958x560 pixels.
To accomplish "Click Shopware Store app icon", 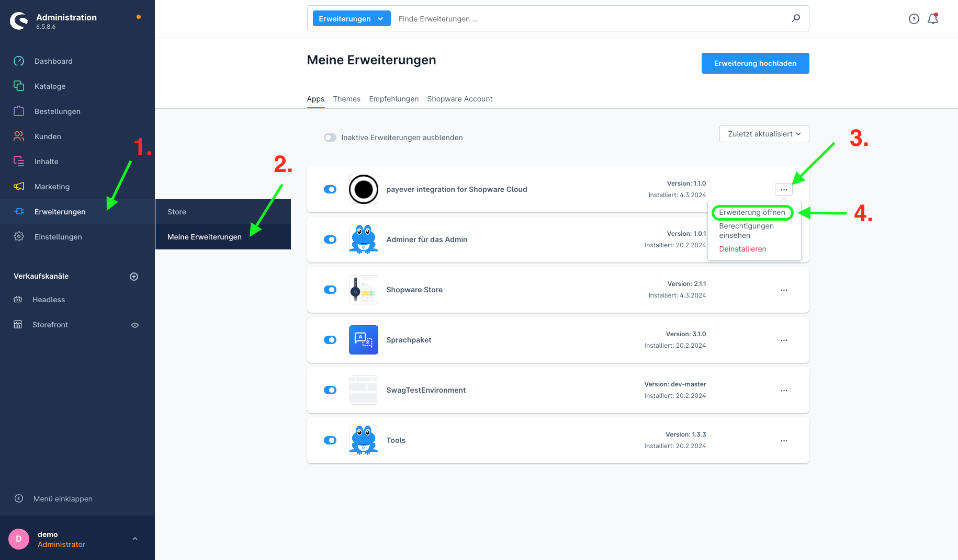I will 364,290.
